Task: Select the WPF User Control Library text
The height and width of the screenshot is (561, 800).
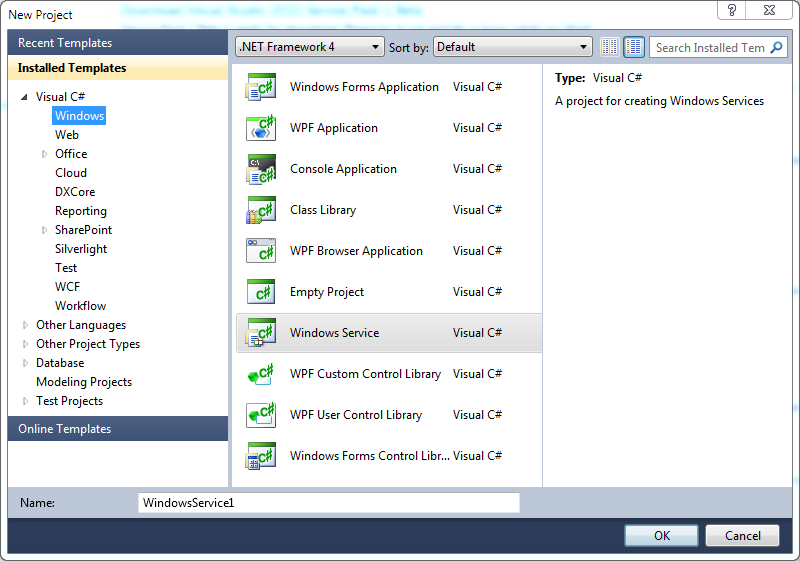Action: 356,415
